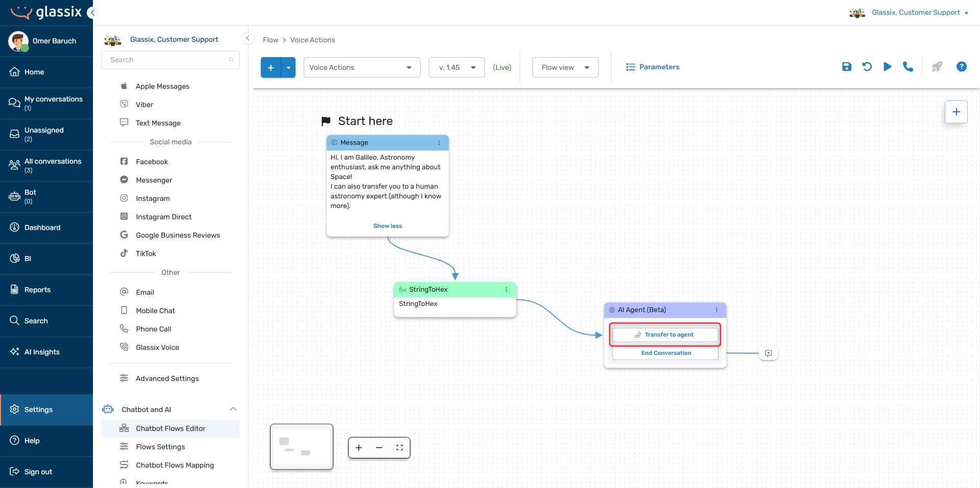Click the flow minimap thumbnail

pyautogui.click(x=302, y=447)
